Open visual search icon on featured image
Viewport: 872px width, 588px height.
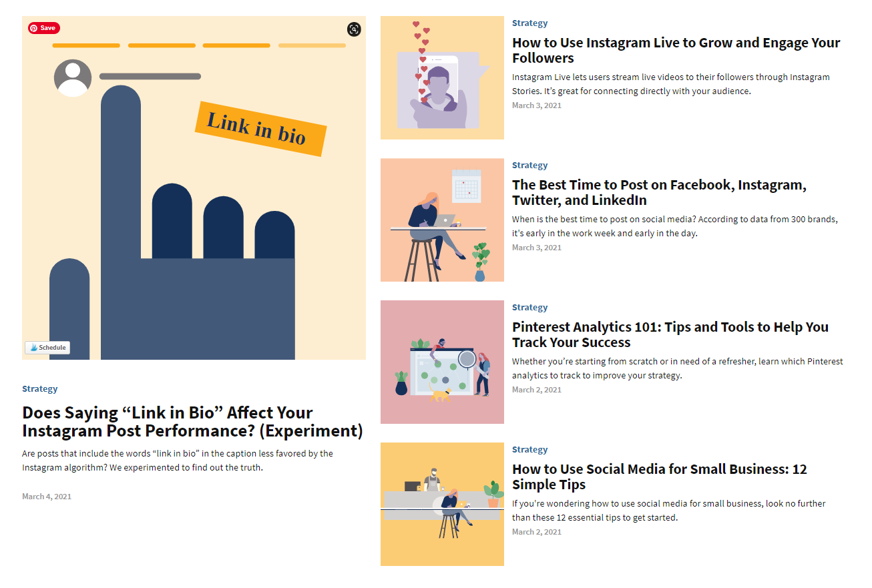click(x=354, y=29)
